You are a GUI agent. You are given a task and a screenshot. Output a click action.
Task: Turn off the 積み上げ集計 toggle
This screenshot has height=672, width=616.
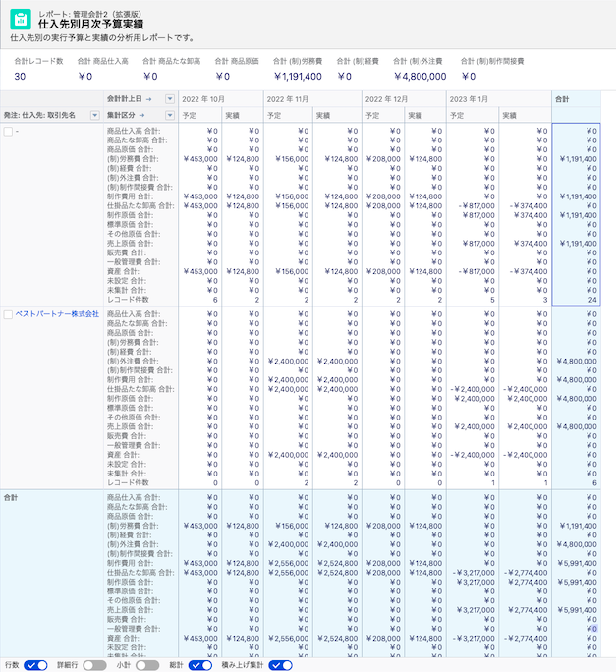pos(280,665)
